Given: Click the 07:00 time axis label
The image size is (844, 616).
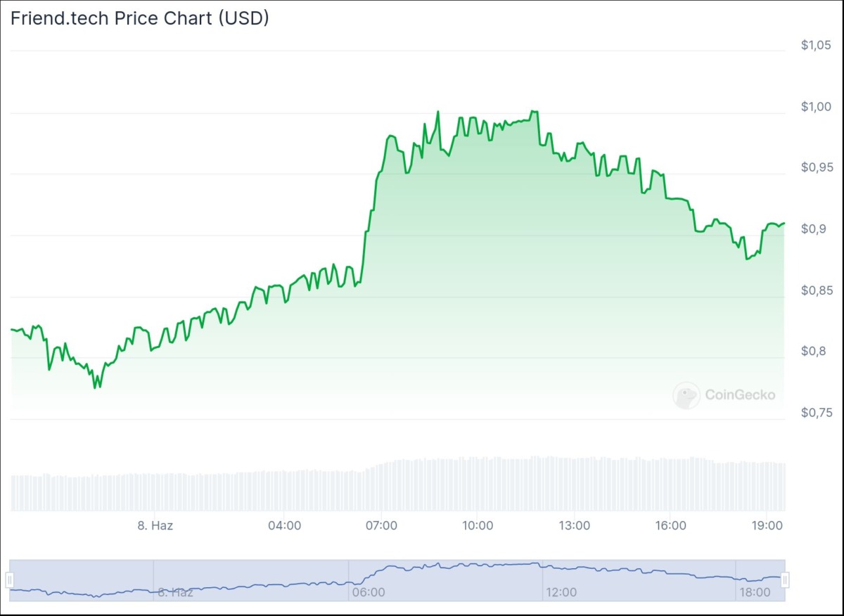Looking at the screenshot, I should tap(382, 526).
